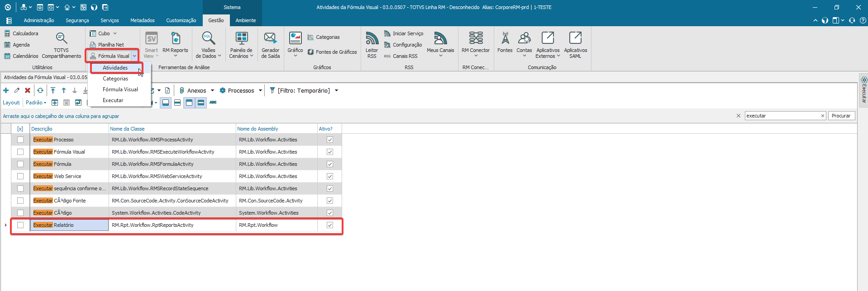Click the [x] select-all column header
This screenshot has width=868, height=291.
(20, 129)
